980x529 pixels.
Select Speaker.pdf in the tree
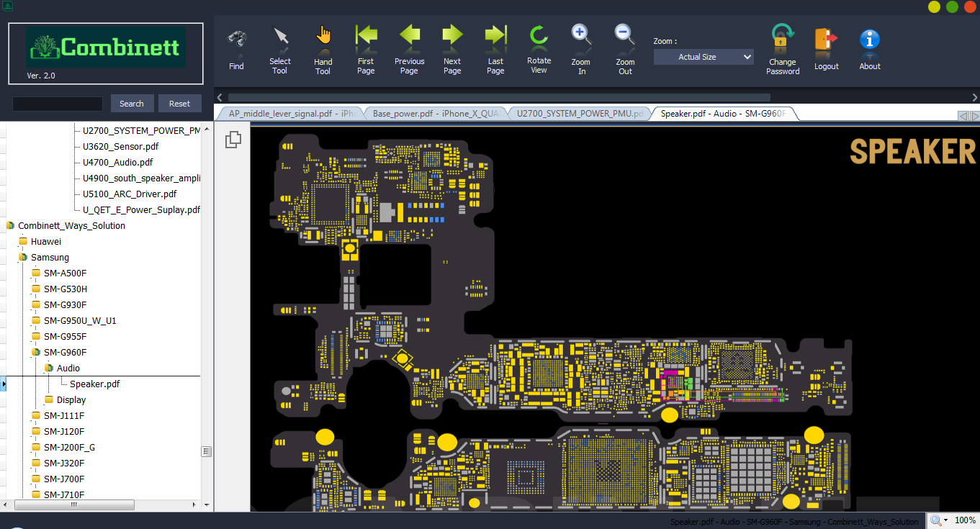coord(94,384)
